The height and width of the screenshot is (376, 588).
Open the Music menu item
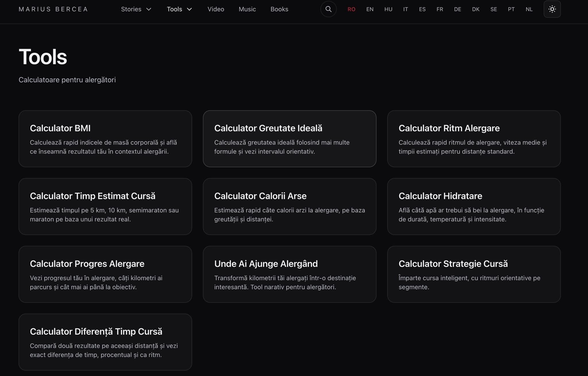pos(247,9)
